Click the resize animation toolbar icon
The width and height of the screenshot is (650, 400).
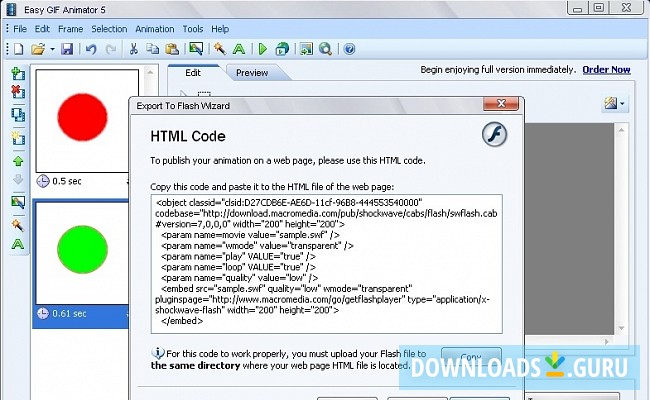[x=306, y=49]
